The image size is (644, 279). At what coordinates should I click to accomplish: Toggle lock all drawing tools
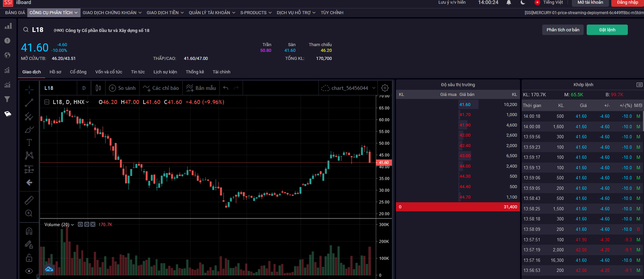pyautogui.click(x=29, y=258)
